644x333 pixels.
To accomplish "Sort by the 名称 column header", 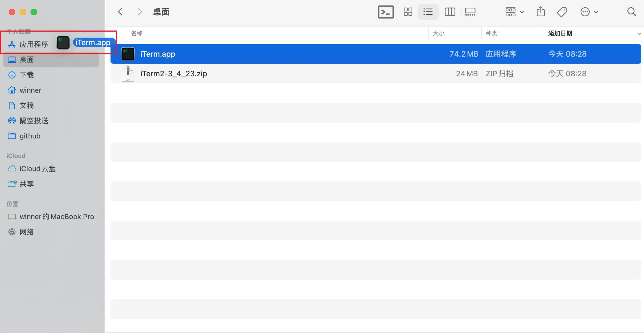I will pyautogui.click(x=137, y=34).
